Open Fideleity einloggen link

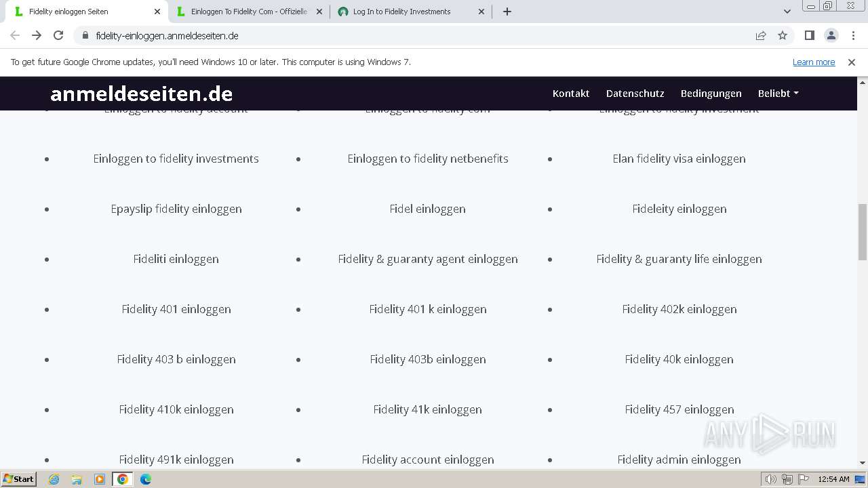(x=679, y=209)
